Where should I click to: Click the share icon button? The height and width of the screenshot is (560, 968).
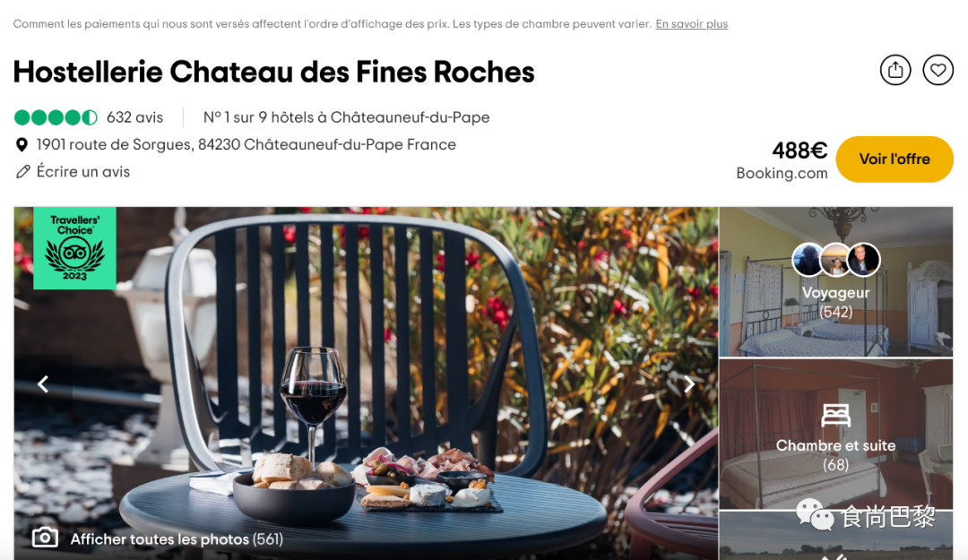(x=895, y=71)
